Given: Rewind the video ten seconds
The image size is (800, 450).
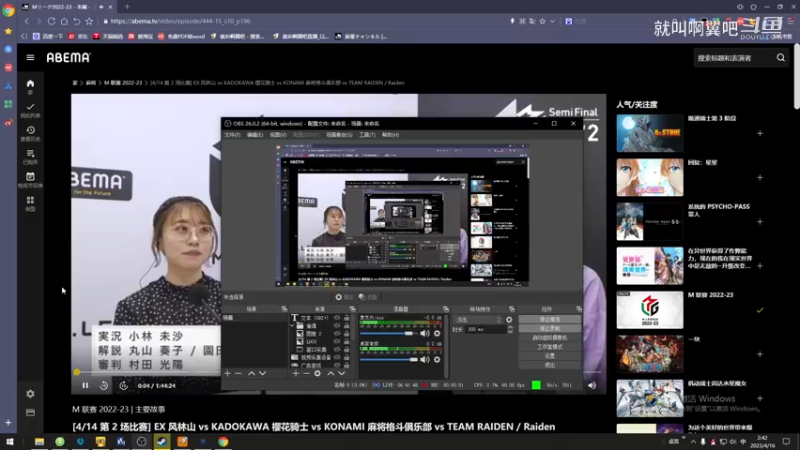Looking at the screenshot, I should tap(104, 386).
